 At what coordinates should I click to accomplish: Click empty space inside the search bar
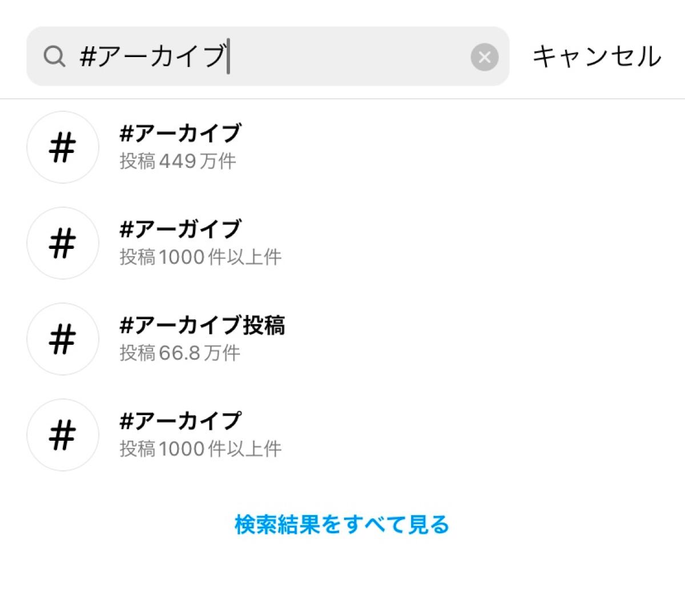[348, 57]
